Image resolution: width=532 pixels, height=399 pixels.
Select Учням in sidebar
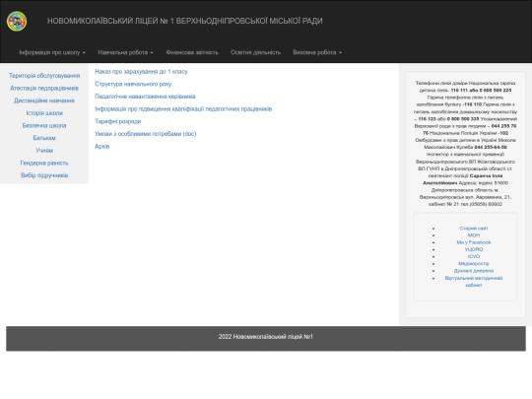44,151
